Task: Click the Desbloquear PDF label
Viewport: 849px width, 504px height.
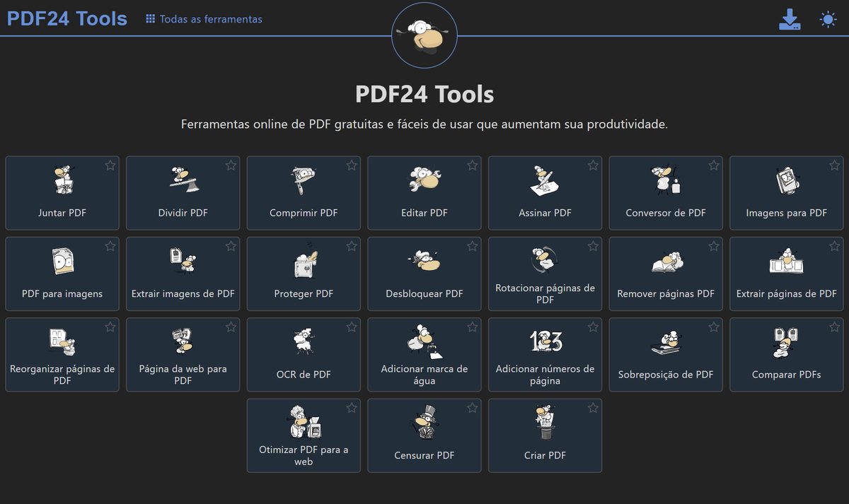Action: (x=424, y=293)
